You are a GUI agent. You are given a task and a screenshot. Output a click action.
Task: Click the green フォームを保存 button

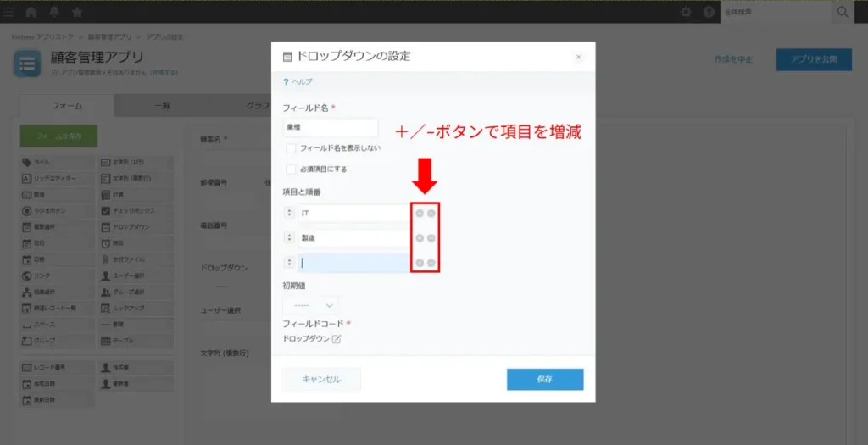[58, 136]
